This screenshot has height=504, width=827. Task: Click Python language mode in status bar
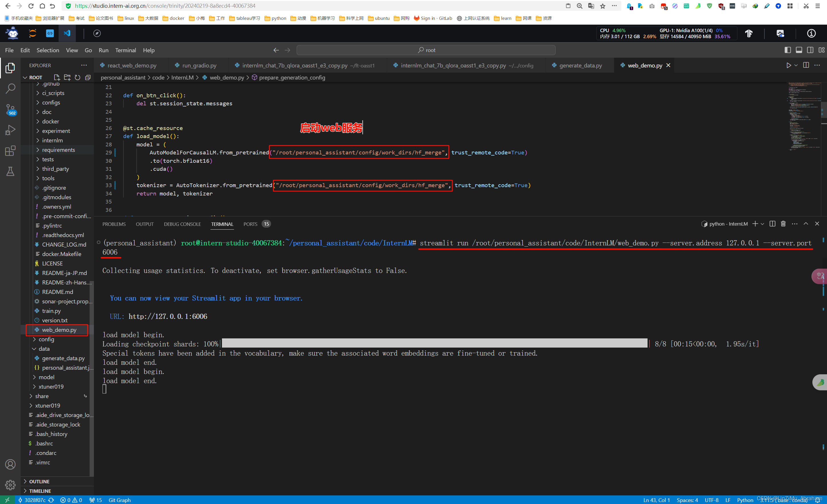[x=745, y=500]
